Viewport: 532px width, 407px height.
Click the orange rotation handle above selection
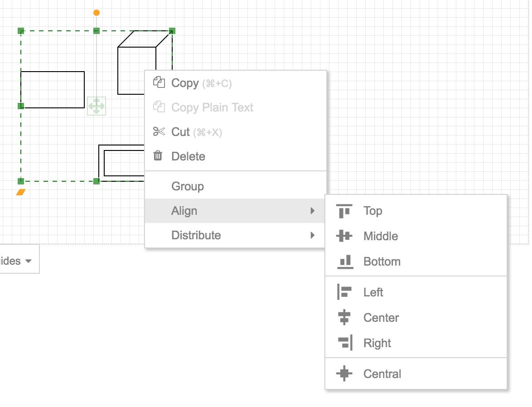(97, 13)
